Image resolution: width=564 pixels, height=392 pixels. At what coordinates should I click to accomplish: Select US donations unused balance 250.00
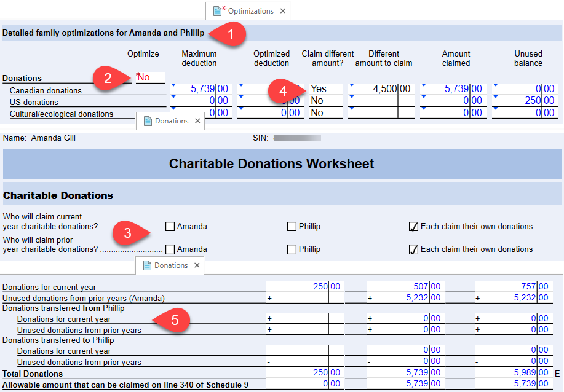pos(525,101)
